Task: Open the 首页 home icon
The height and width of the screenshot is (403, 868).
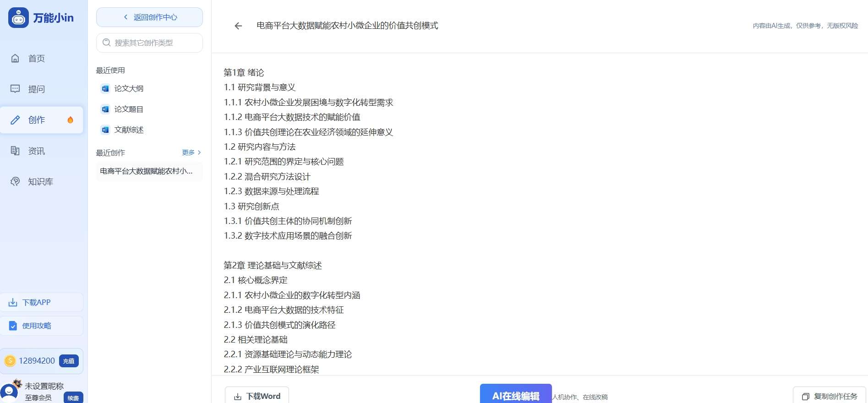Action: tap(15, 58)
